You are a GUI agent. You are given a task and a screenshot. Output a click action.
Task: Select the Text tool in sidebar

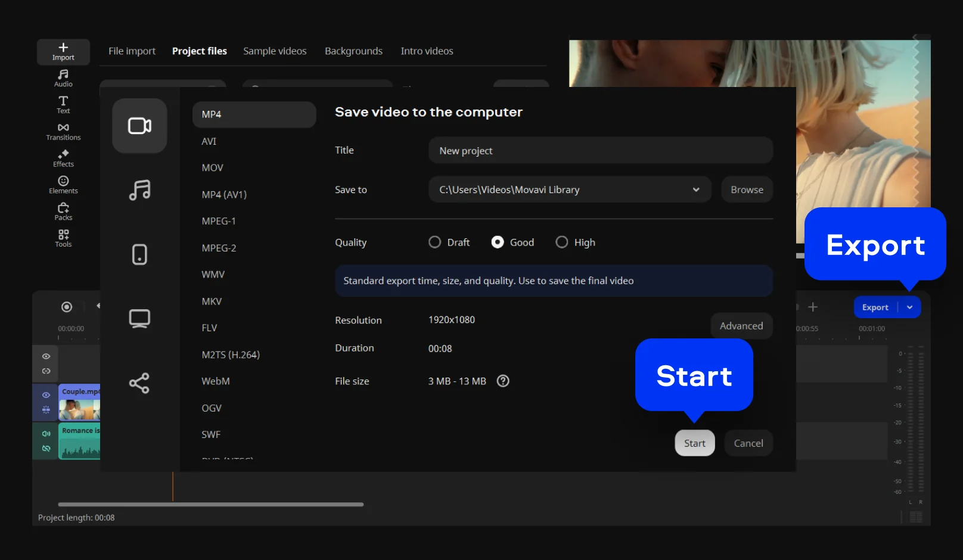[x=63, y=105]
